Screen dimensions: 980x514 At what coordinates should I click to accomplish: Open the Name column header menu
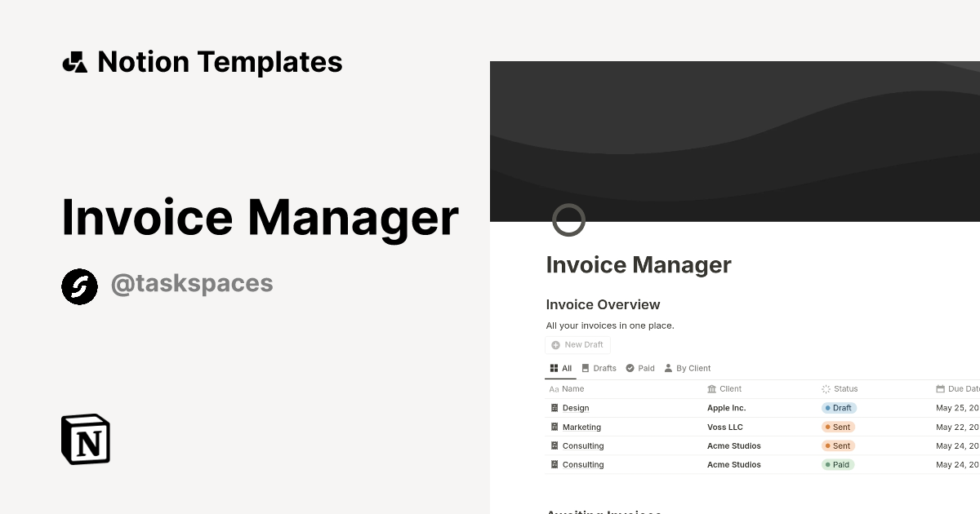(572, 389)
